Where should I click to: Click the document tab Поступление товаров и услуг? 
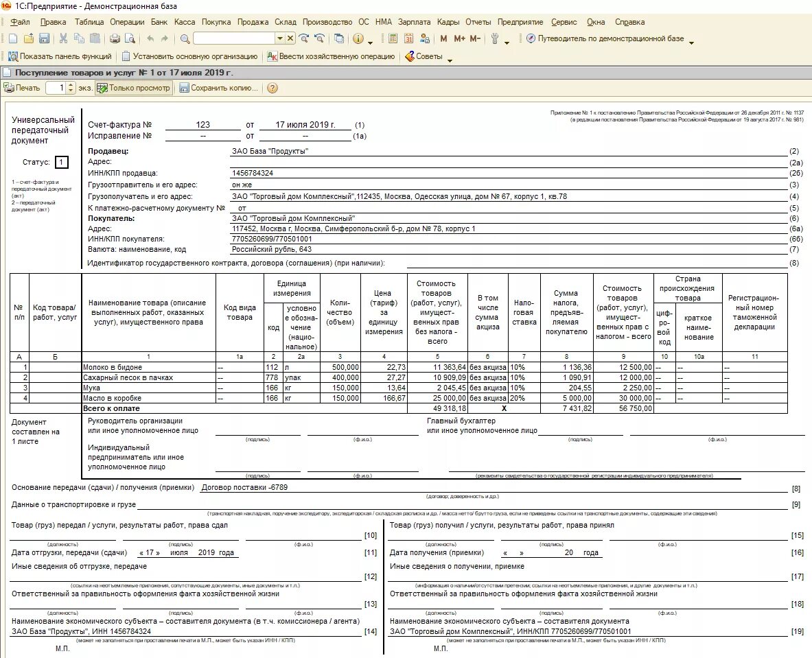[x=124, y=73]
